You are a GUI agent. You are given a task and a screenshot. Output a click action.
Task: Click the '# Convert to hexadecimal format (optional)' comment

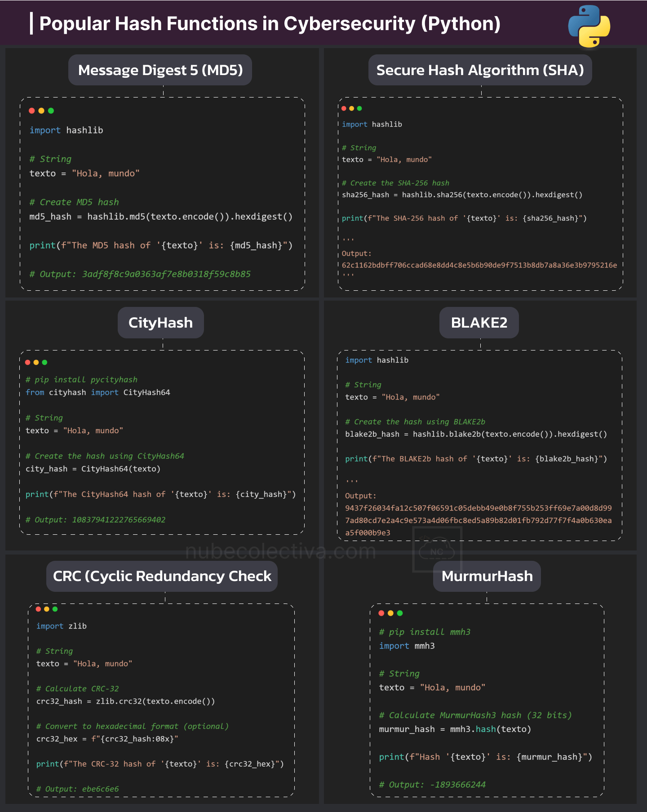tap(133, 727)
